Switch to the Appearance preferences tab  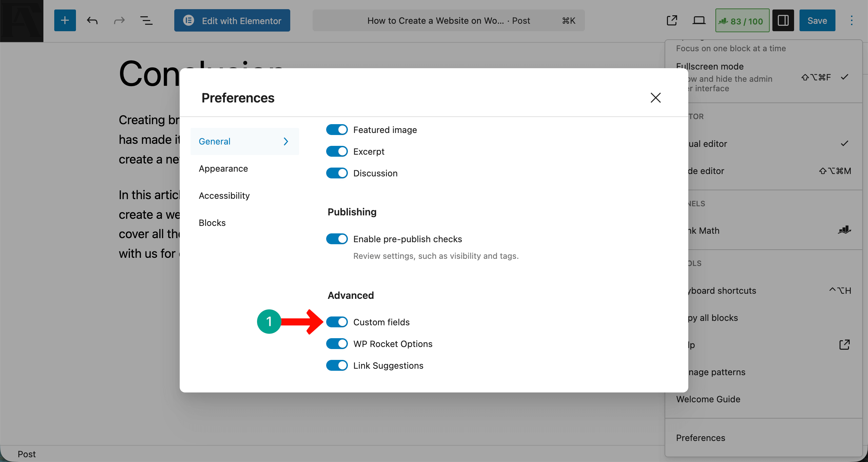223,168
